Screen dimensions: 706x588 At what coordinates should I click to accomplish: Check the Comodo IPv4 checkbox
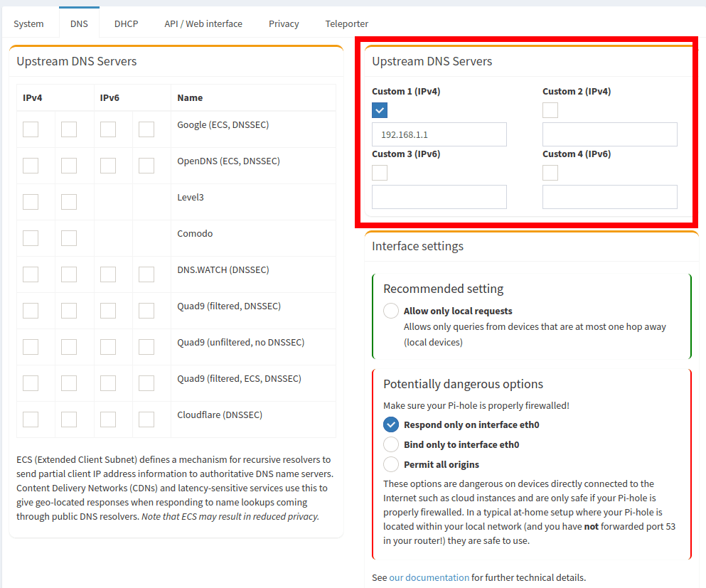30,237
